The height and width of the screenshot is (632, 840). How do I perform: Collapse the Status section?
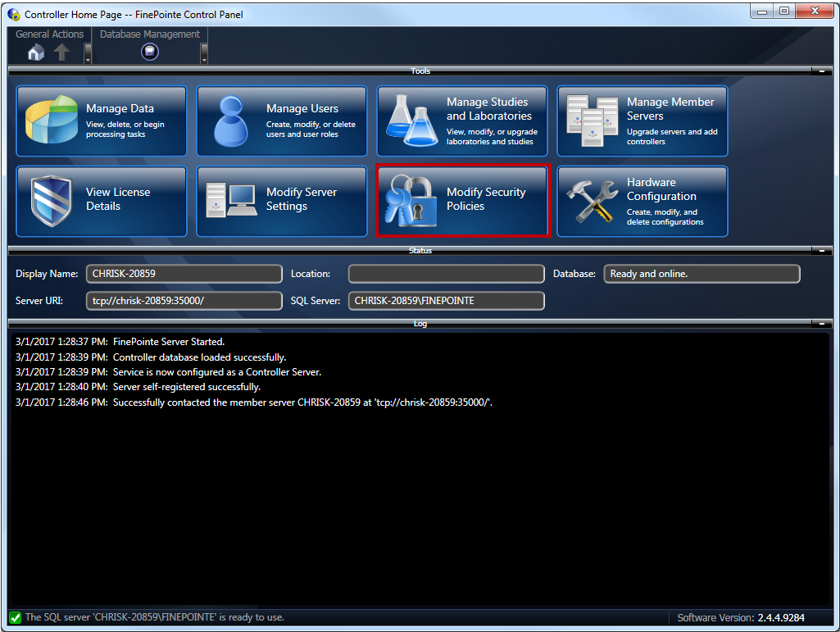821,250
